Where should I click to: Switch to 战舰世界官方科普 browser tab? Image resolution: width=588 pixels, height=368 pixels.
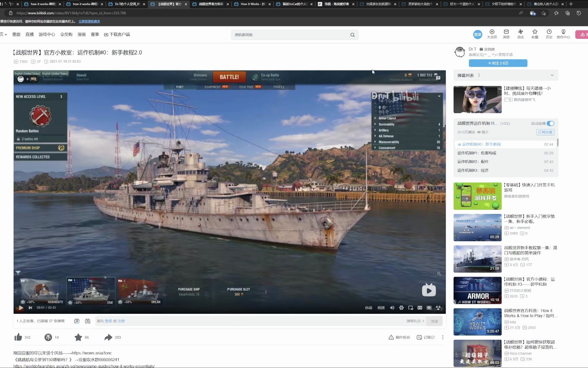tap(210, 4)
